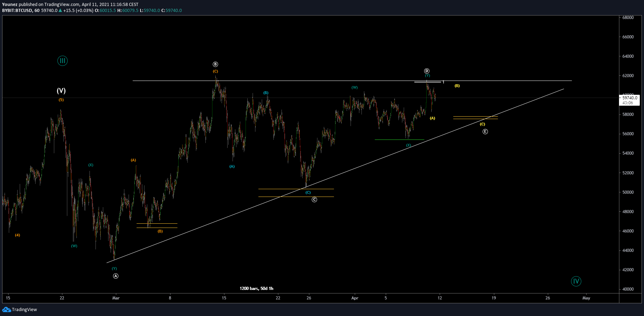
Task: Click the May label on time axis
Action: [586, 298]
